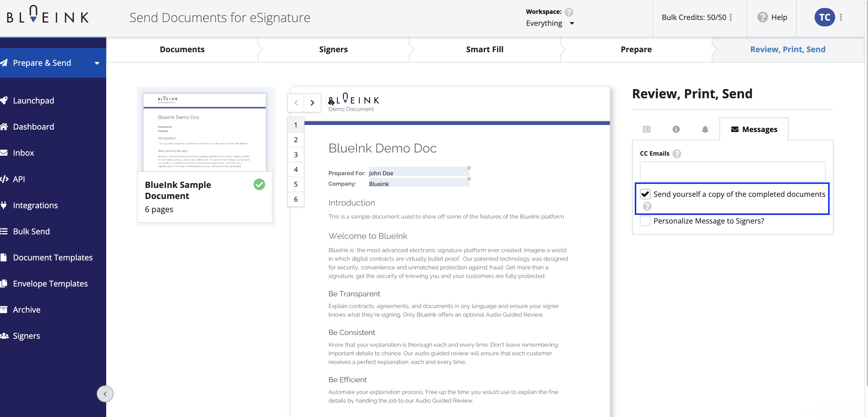The height and width of the screenshot is (417, 868).
Task: Jump to page 2 of document
Action: pos(296,139)
